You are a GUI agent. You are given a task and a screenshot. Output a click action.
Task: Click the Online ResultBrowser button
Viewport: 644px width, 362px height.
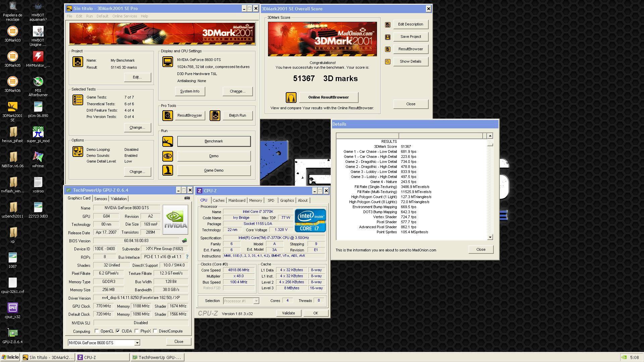point(329,98)
